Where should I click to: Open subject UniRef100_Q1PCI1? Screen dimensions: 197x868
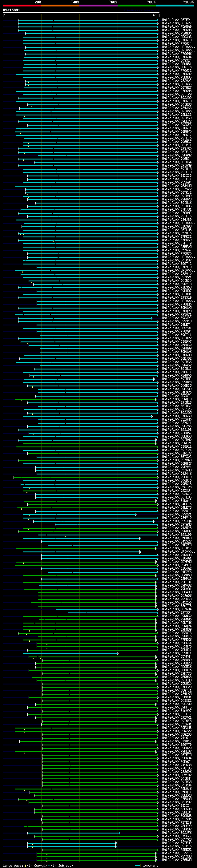coord(176,372)
